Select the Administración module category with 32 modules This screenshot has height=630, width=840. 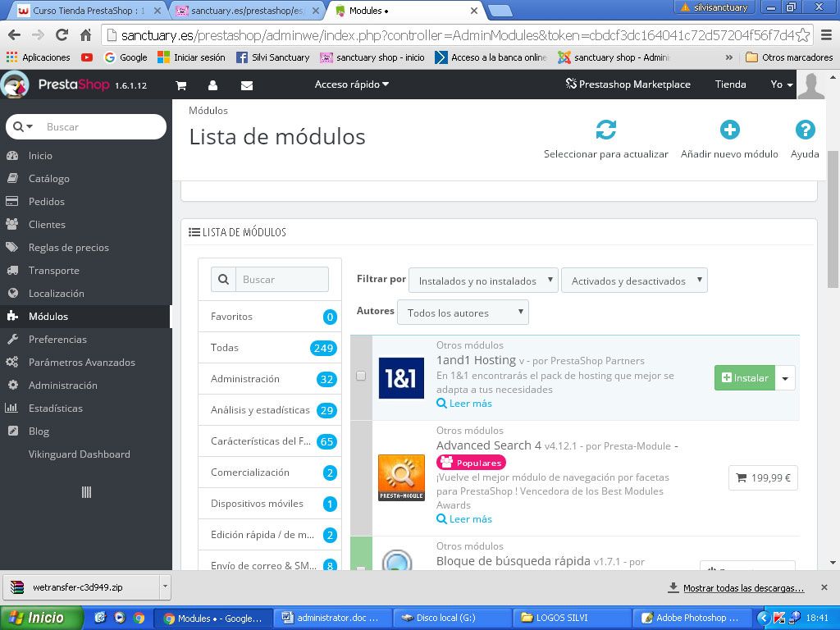tap(270, 379)
